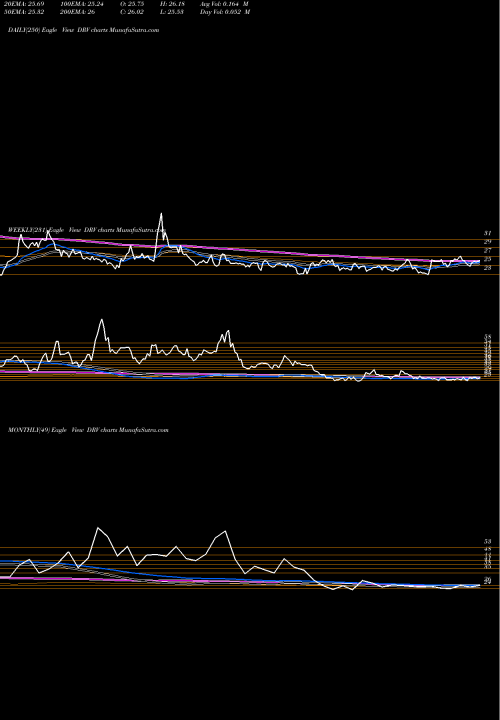Click the Day Vol: 0.052 M reading
The width and height of the screenshot is (500, 720).
[225, 12]
